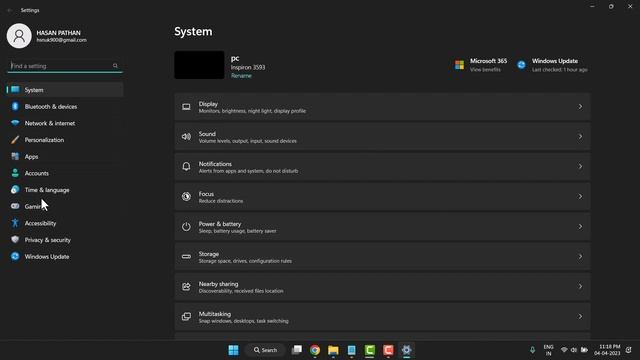This screenshot has width=640, height=360.
Task: Click the search magnifier icon in settings
Action: pyautogui.click(x=116, y=66)
